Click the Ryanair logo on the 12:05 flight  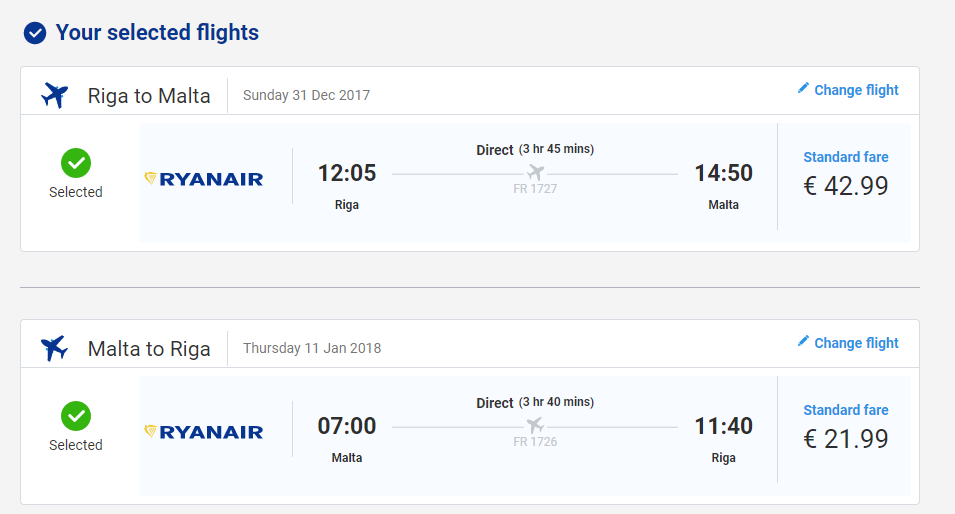203,179
